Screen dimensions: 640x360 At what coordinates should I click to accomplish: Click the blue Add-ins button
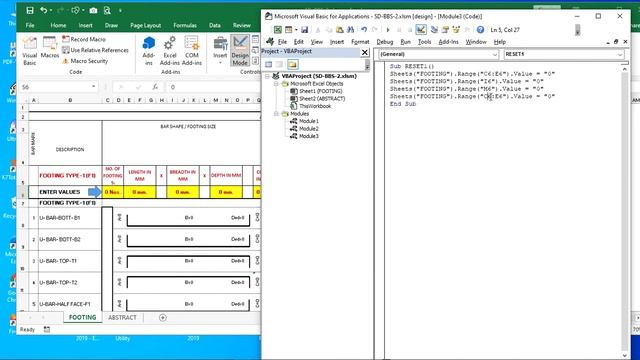pos(149,51)
